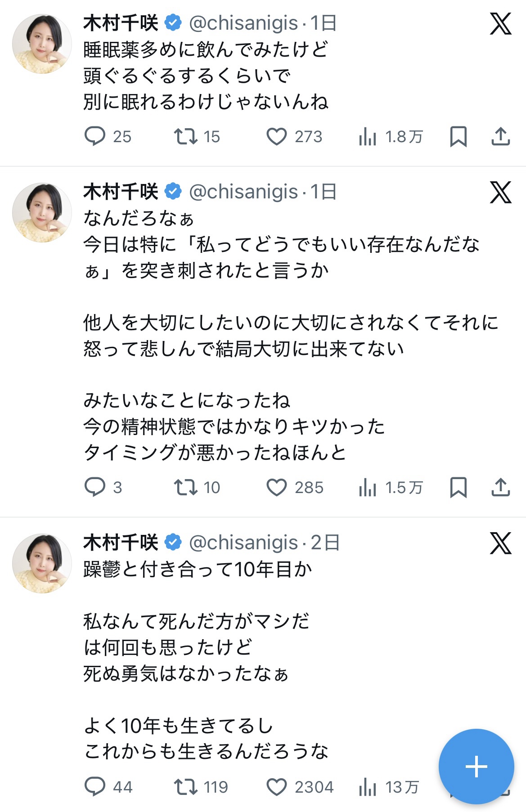This screenshot has height=812, width=526.
Task: Like the tweet with 273 likes
Action: point(276,136)
